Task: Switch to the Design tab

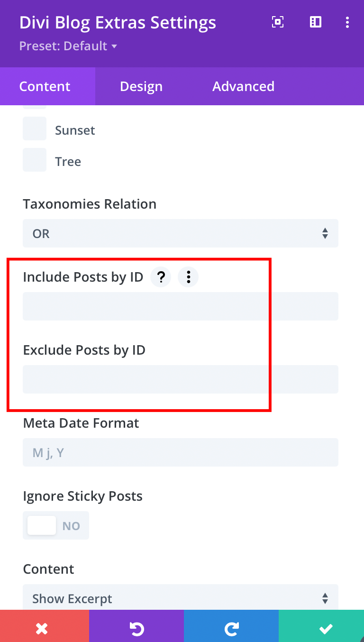Action: pyautogui.click(x=141, y=86)
